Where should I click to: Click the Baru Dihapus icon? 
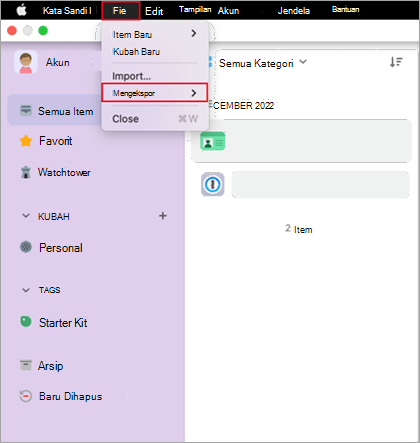coord(26,396)
